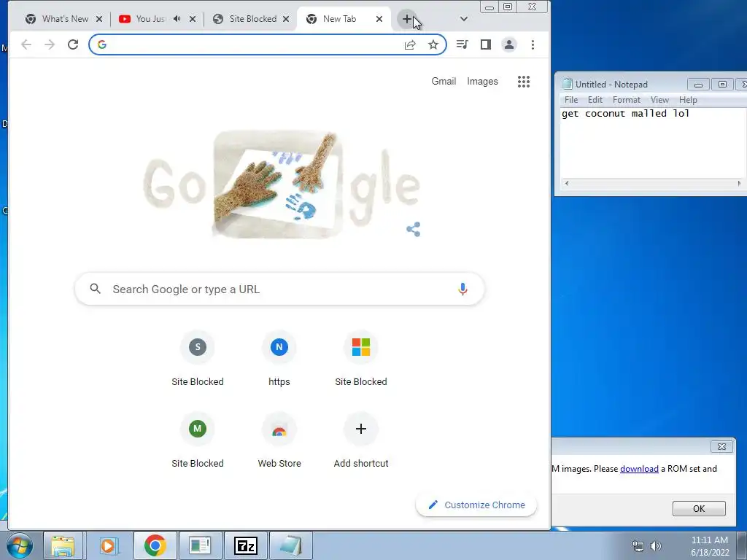This screenshot has height=560, width=747.
Task: Click the tab search chevron
Action: pyautogui.click(x=463, y=19)
